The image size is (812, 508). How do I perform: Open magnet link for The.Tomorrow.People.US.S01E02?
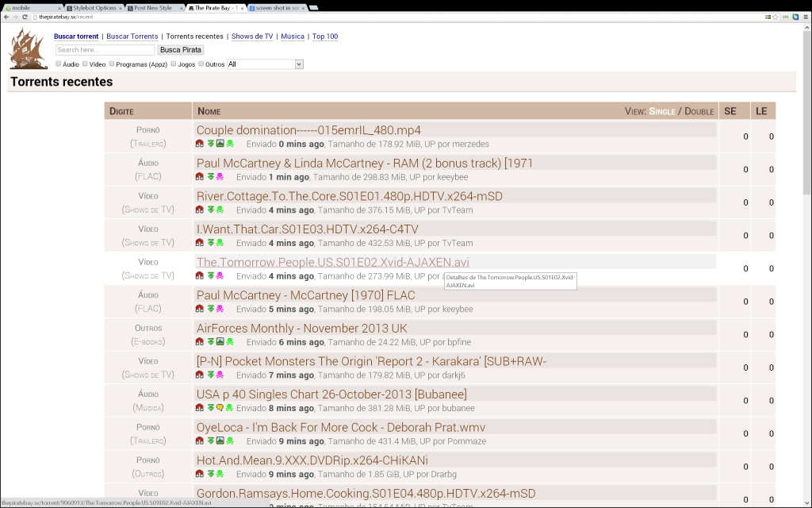pyautogui.click(x=199, y=275)
